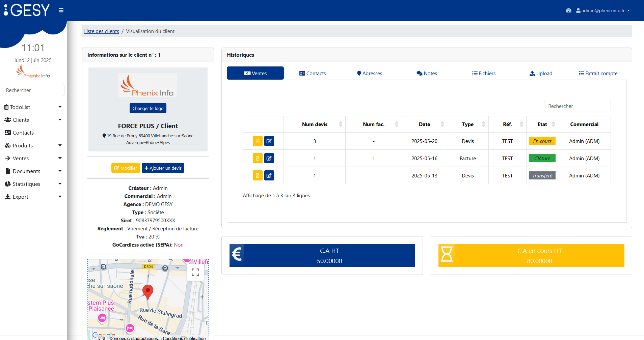
Task: Open PDF of devis dated 2025-05-13
Action: (x=258, y=175)
